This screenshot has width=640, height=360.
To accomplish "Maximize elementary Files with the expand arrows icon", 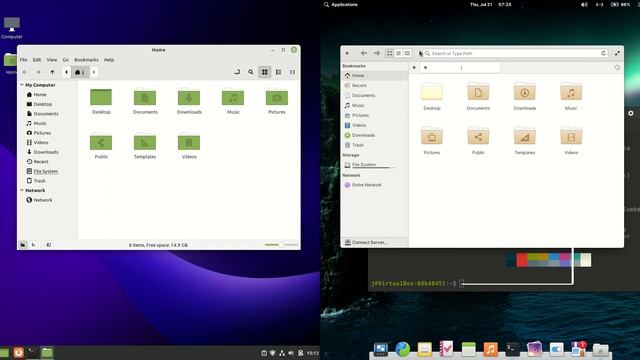I will coord(617,53).
